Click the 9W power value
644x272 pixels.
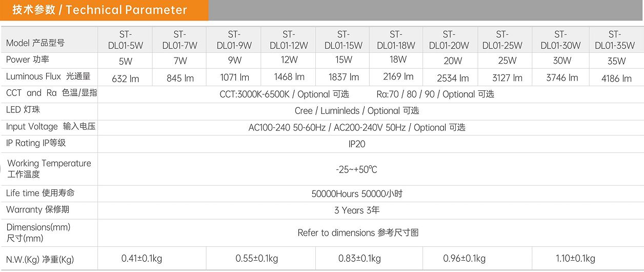pos(234,60)
